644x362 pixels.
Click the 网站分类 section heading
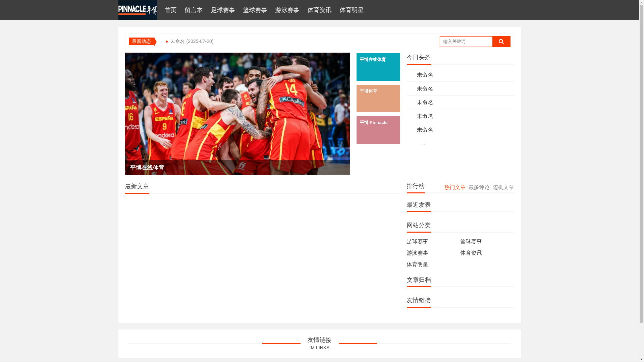coord(419,225)
